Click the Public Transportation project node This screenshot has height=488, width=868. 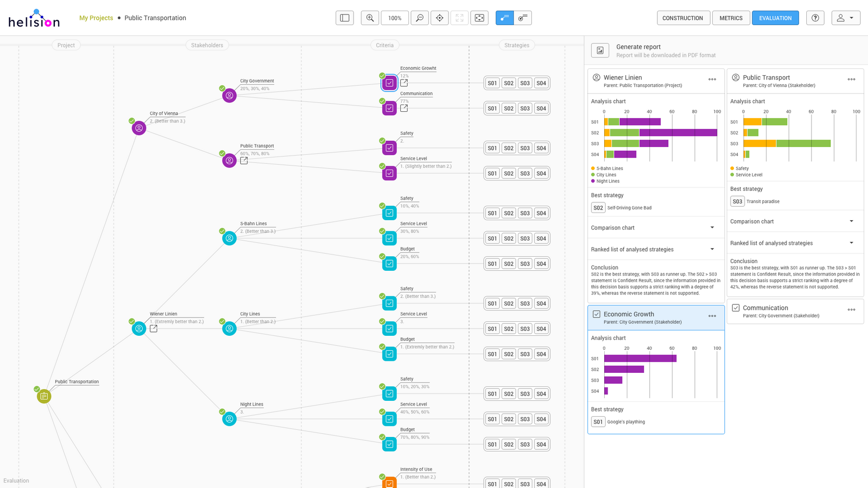(44, 396)
